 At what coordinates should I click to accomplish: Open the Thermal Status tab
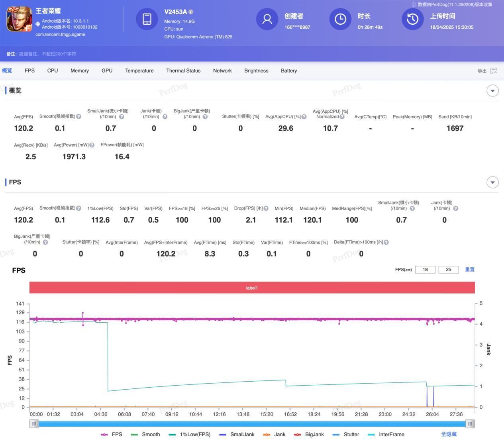point(183,71)
